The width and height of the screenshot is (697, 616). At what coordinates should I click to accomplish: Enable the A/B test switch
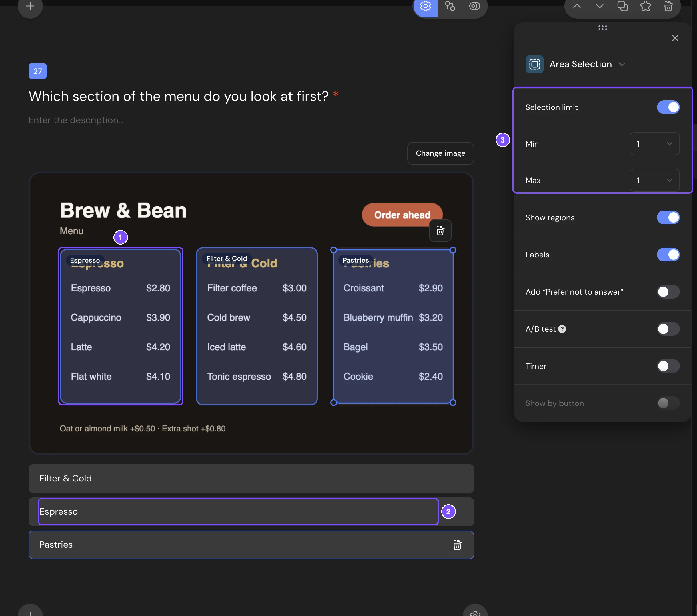click(668, 329)
